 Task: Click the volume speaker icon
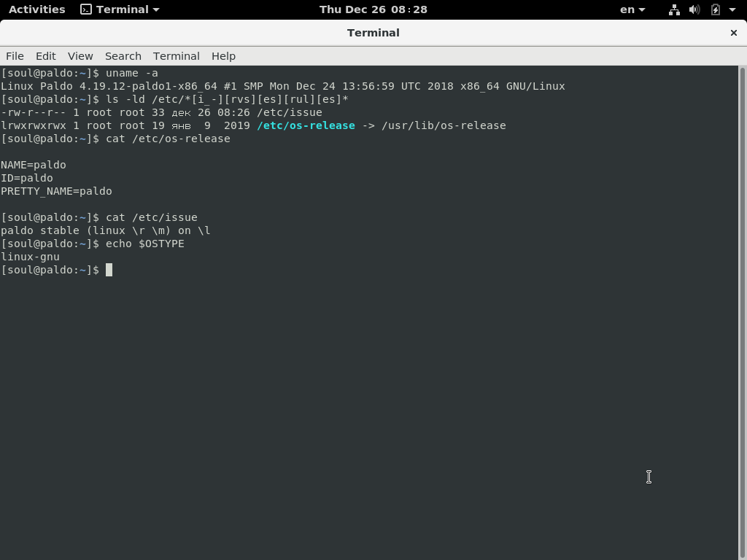pos(694,9)
